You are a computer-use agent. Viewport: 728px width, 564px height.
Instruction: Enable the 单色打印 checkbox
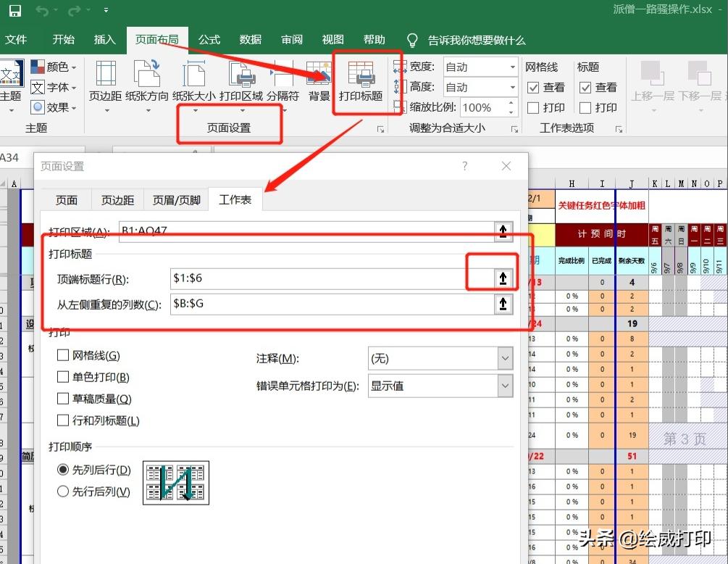(63, 376)
